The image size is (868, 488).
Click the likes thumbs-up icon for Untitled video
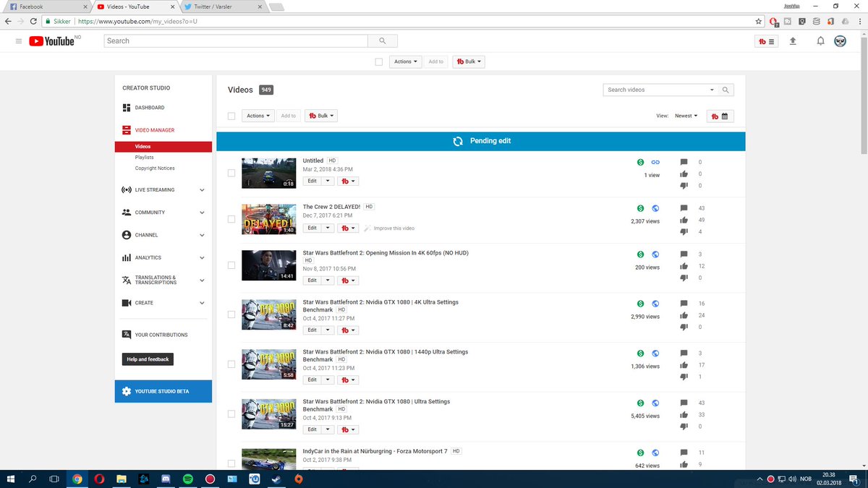pos(684,174)
